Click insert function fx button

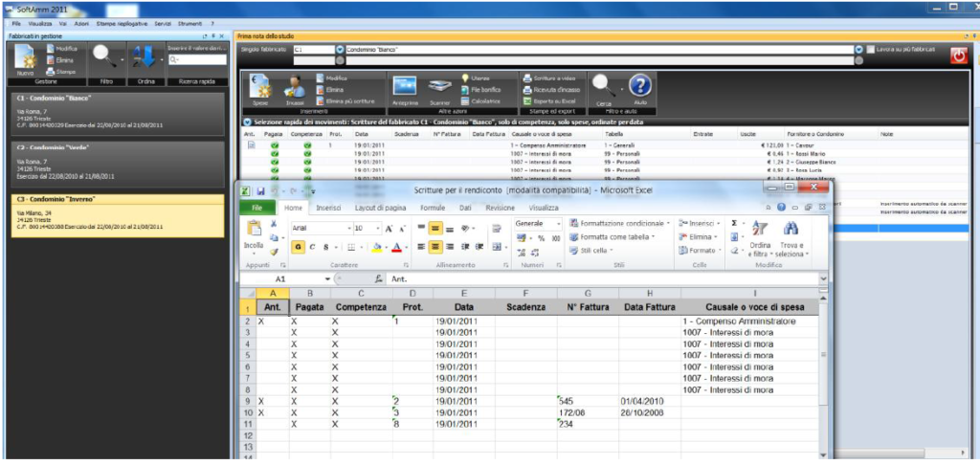379,279
